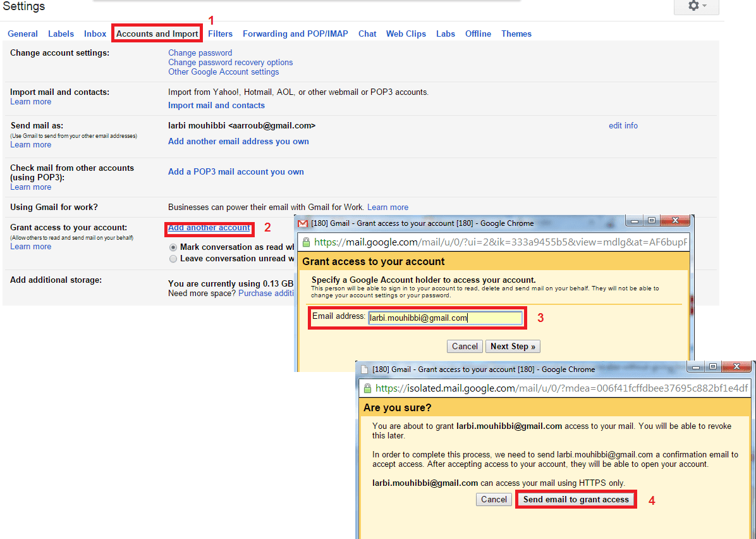This screenshot has height=539, width=756.
Task: Maximize the Are you sure window
Action: click(x=712, y=367)
